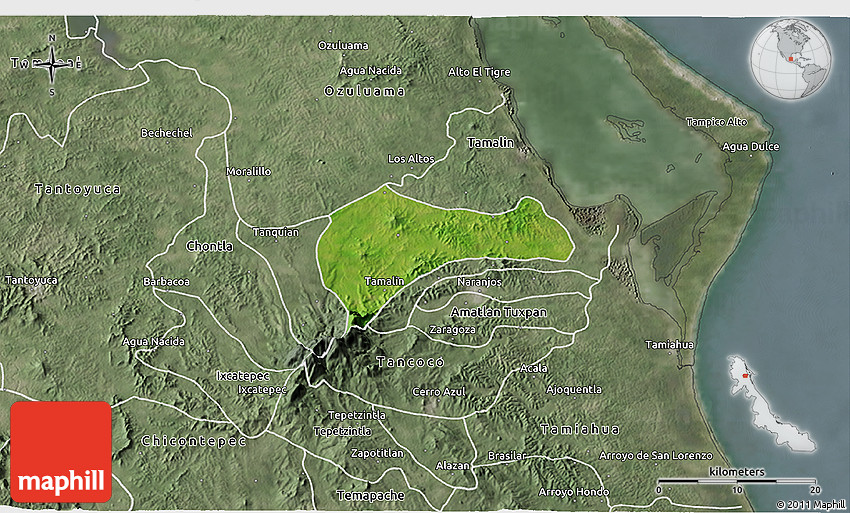Screen dimensions: 850x513
Task: Click the red location marker on the globe
Action: point(788,59)
